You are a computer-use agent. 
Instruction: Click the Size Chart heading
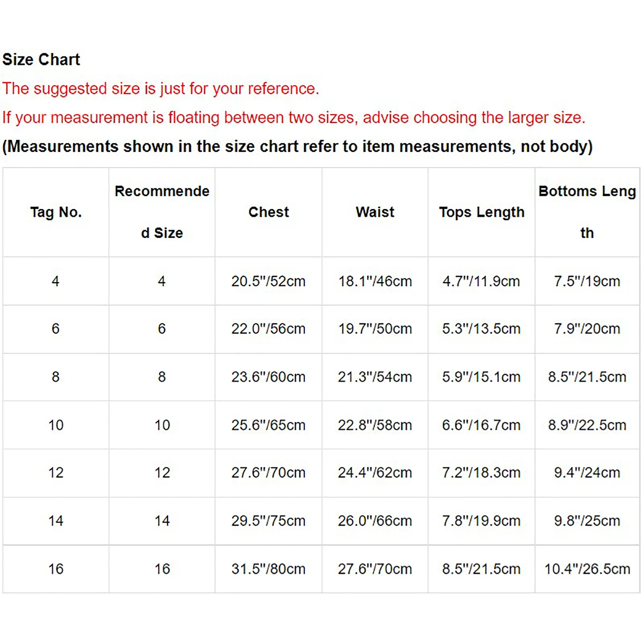click(x=41, y=60)
